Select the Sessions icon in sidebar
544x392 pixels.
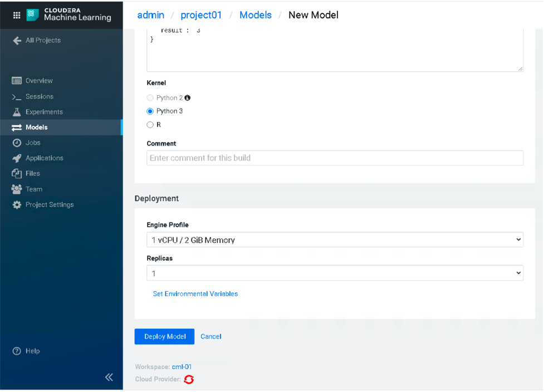tap(16, 96)
